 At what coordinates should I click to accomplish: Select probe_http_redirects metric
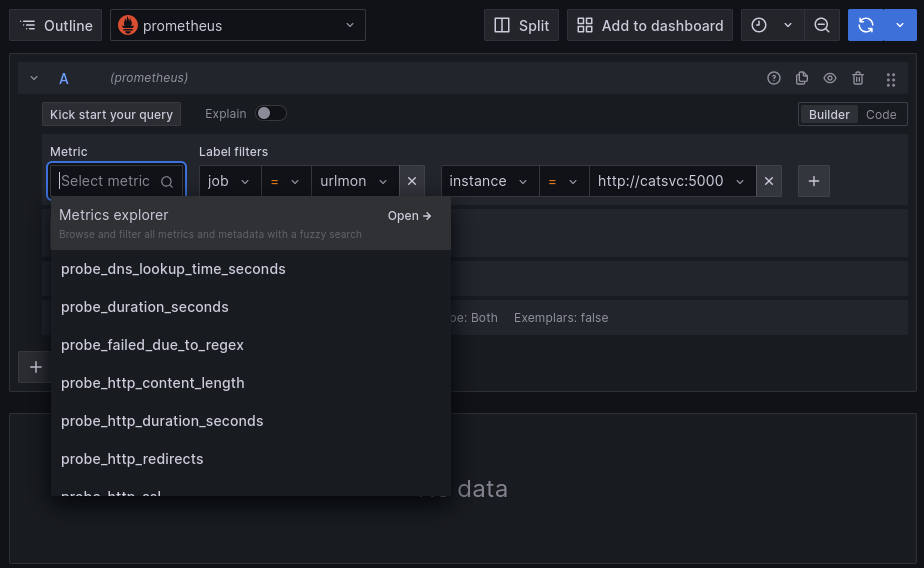250,459
